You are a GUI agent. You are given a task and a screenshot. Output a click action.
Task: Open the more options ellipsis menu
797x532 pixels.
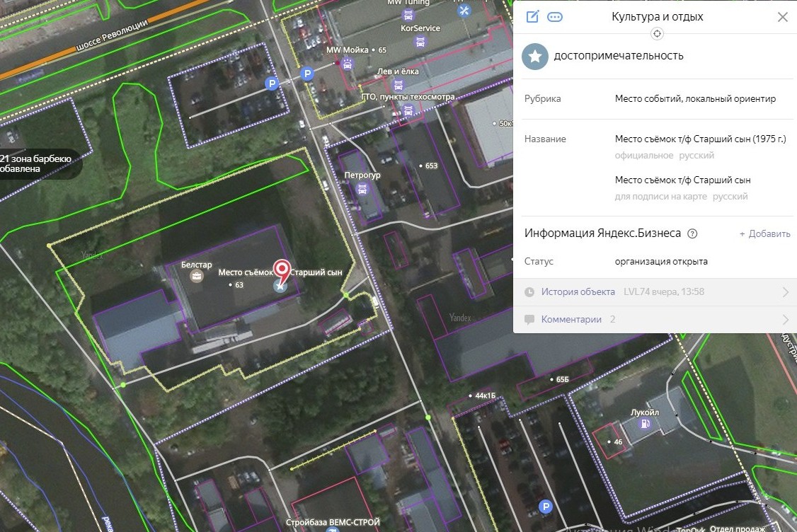pos(555,17)
